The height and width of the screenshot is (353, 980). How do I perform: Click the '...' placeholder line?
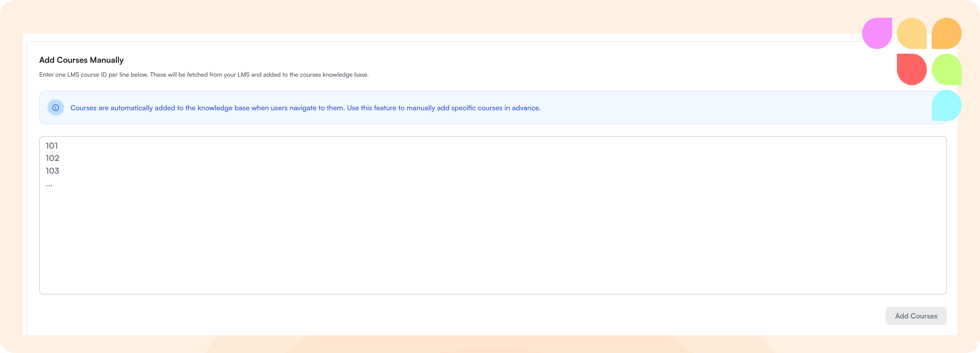(x=49, y=185)
